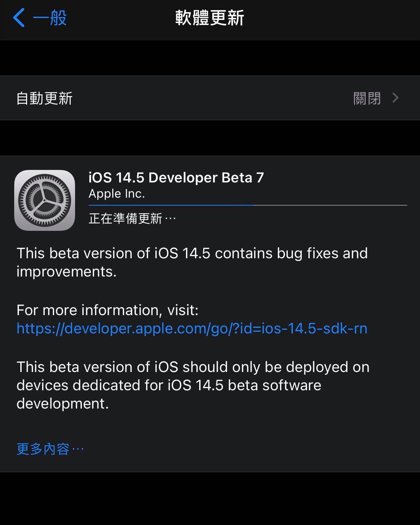
Task: Tap the Settings gear app icon
Action: [x=45, y=200]
